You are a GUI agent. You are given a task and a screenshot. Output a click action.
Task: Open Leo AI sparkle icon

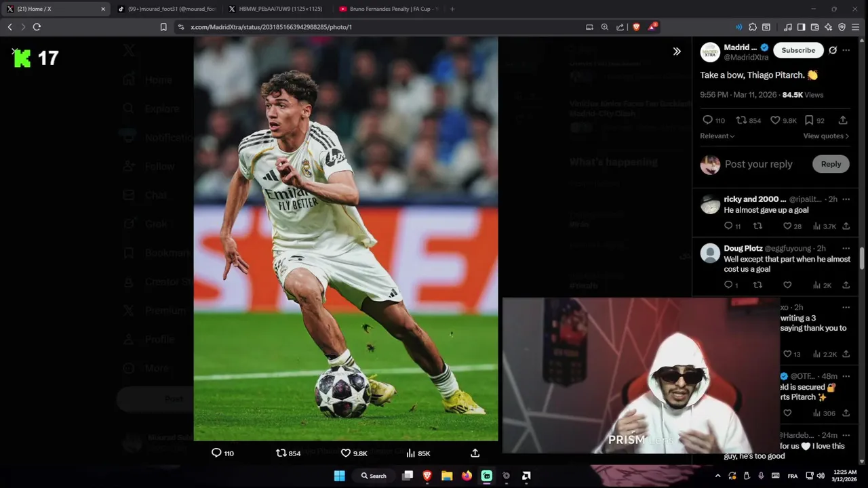[x=828, y=27]
